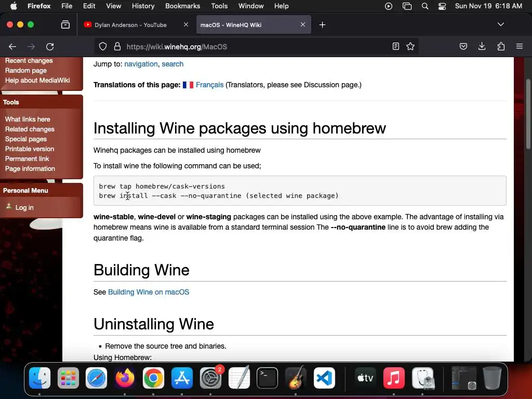Open Spotlight search in menu bar

[425, 6]
